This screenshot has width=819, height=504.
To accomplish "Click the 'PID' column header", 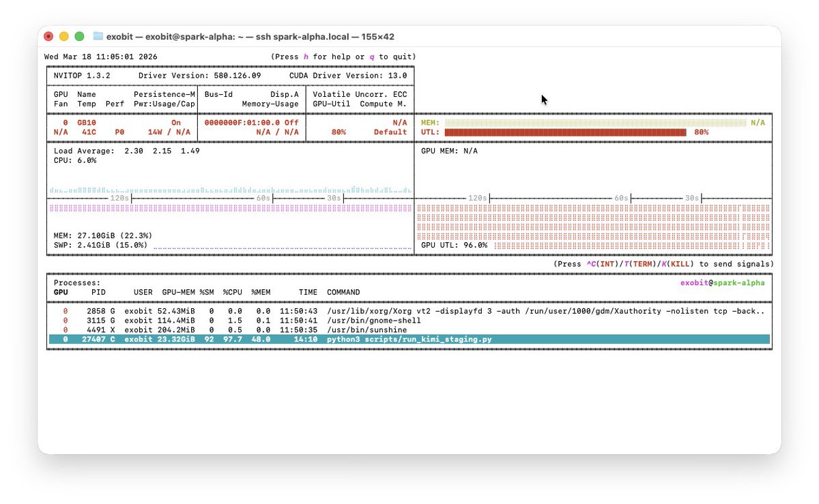I will (98, 292).
